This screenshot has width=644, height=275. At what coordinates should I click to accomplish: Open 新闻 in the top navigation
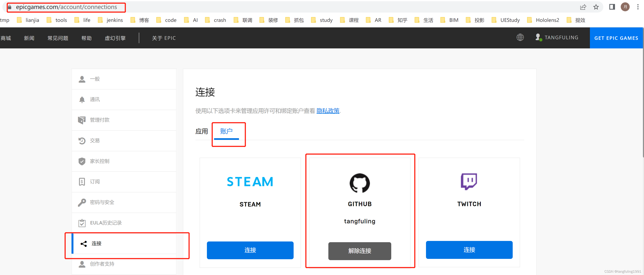pos(29,38)
